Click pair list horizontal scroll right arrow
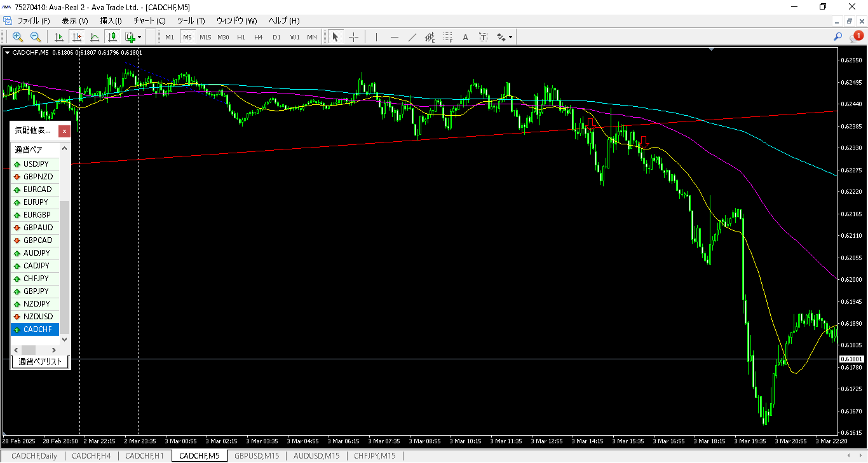 (54, 350)
